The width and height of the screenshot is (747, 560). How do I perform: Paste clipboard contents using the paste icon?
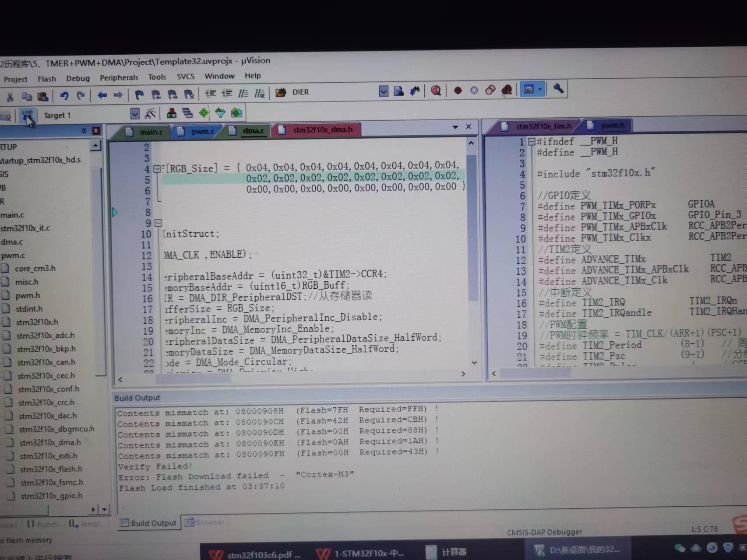[x=42, y=96]
